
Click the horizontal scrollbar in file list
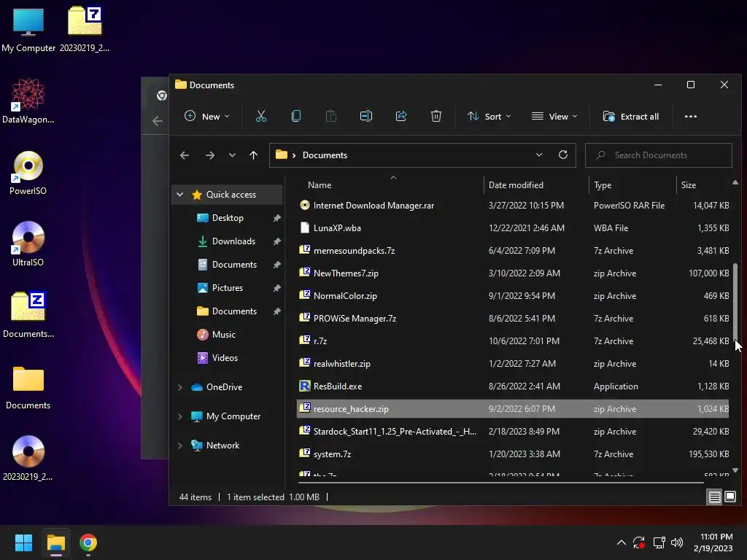coord(500,483)
